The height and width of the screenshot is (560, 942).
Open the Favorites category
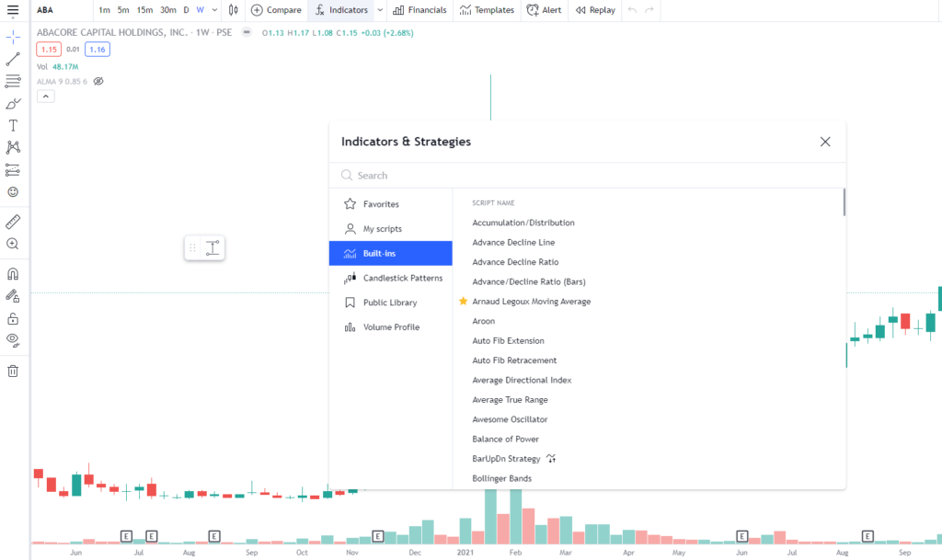(390, 204)
